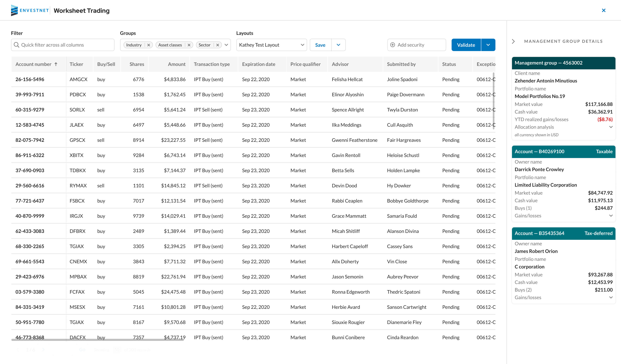Viewport: 621px width, 364px height.
Task: Sort by the Ticker column header
Action: pos(76,64)
